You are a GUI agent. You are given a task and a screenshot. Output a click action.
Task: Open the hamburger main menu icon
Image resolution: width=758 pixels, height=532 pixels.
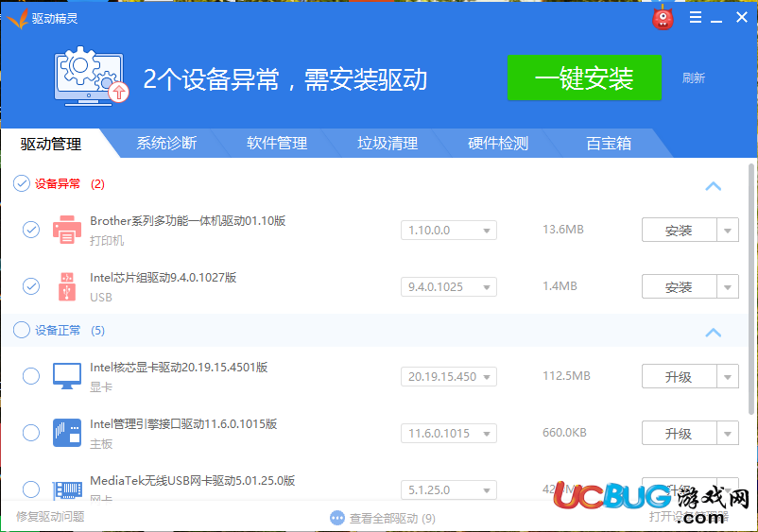(696, 18)
